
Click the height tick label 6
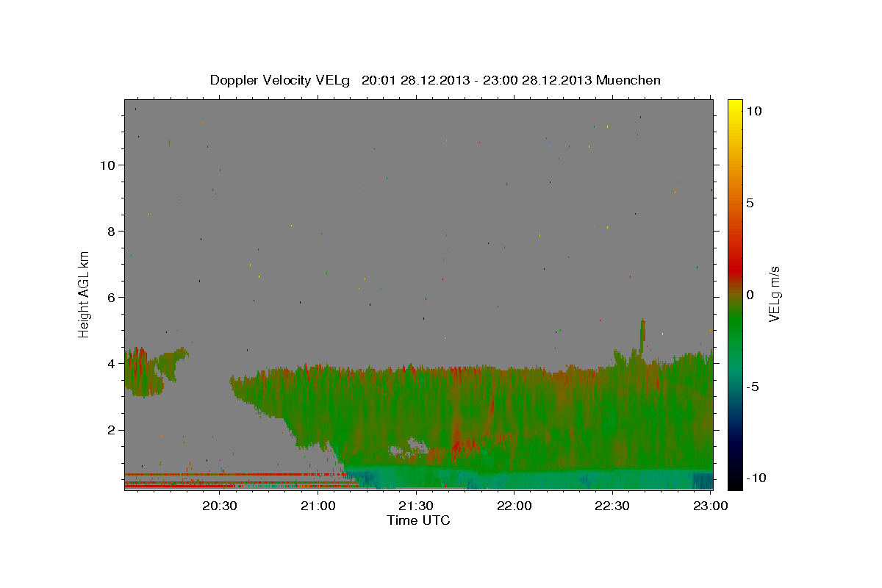(x=112, y=297)
